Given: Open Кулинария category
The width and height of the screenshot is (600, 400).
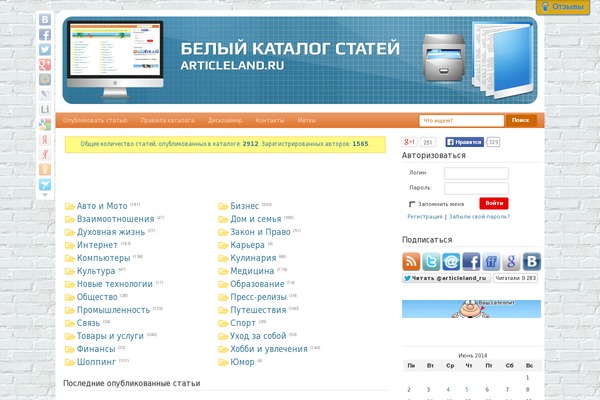Looking at the screenshot, I should click(253, 258).
